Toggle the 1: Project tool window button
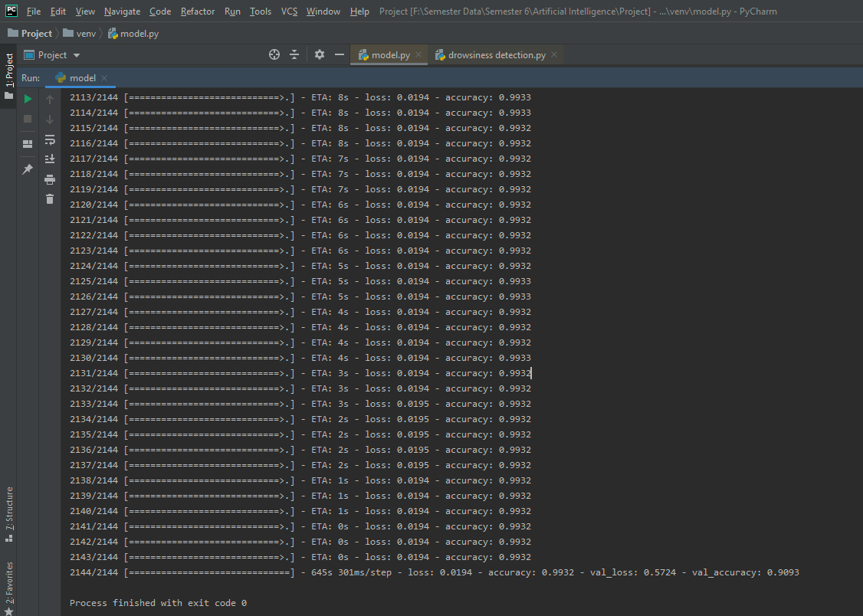The image size is (863, 616). [x=8, y=76]
